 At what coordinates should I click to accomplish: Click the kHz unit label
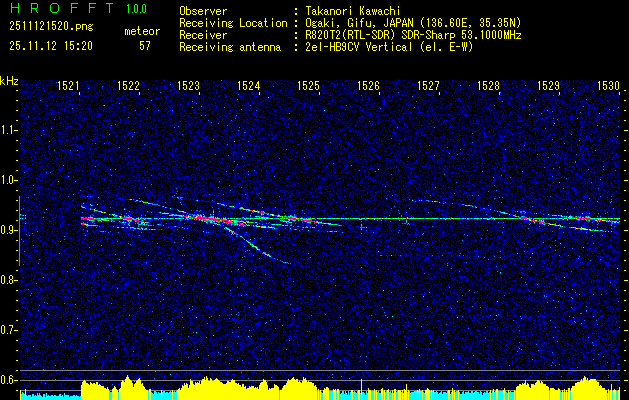10,80
